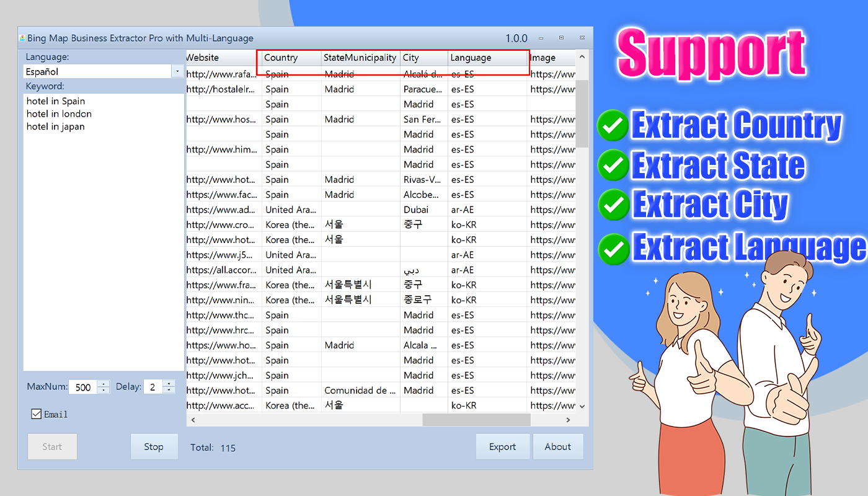Select keyword line "hotel in japan"
The height and width of the screenshot is (496, 868).
[x=56, y=126]
